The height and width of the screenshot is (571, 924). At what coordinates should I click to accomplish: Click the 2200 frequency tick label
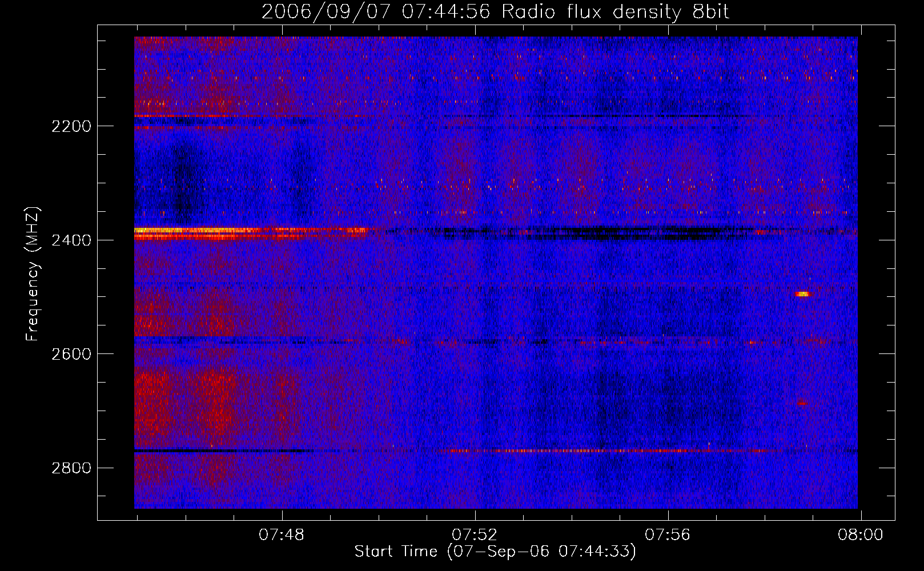(71, 126)
